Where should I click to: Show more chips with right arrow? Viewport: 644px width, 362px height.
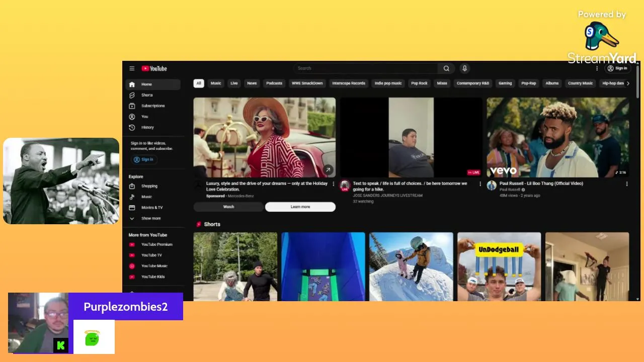coord(627,83)
